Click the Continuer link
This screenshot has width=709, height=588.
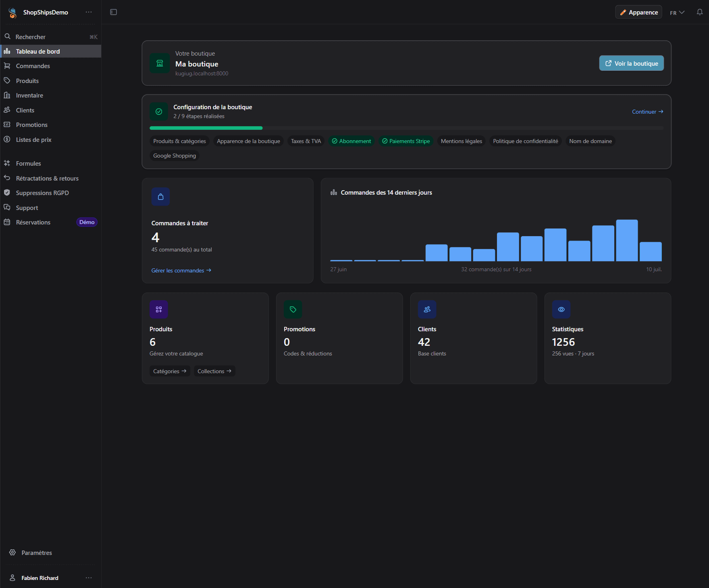pyautogui.click(x=647, y=112)
